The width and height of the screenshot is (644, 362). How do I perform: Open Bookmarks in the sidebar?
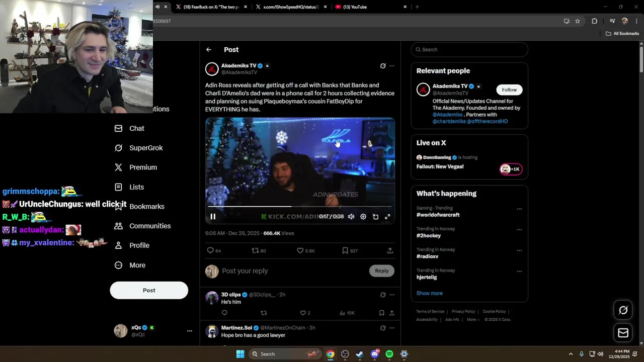click(x=139, y=207)
